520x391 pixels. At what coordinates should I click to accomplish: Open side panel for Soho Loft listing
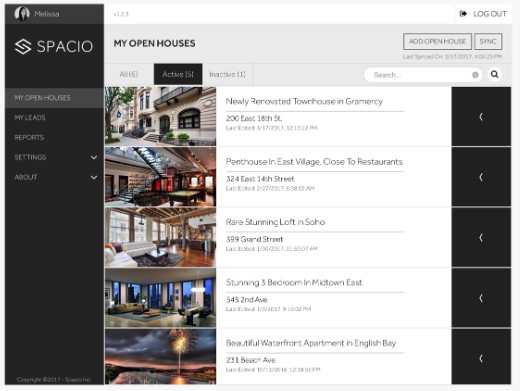[481, 237]
